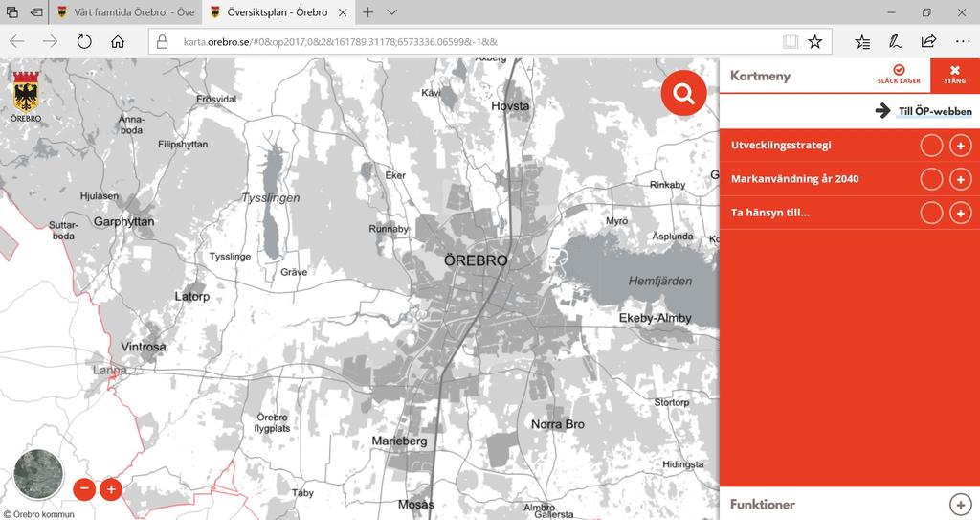980x520 pixels.
Task: Click the Hovsta label on map
Action: click(x=510, y=105)
